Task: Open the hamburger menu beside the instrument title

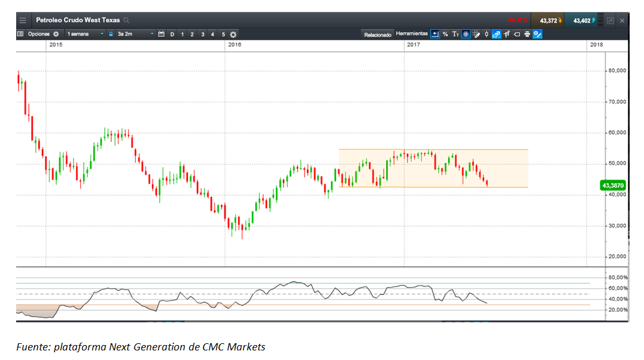Action: (x=23, y=20)
